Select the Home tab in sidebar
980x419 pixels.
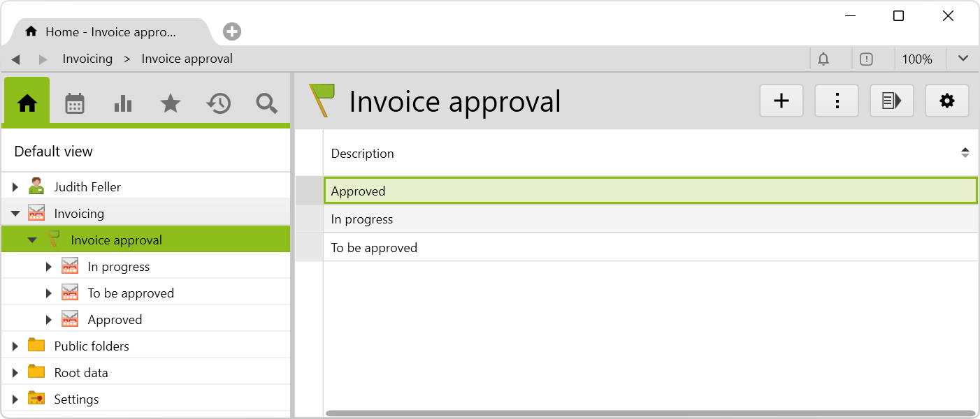point(27,103)
